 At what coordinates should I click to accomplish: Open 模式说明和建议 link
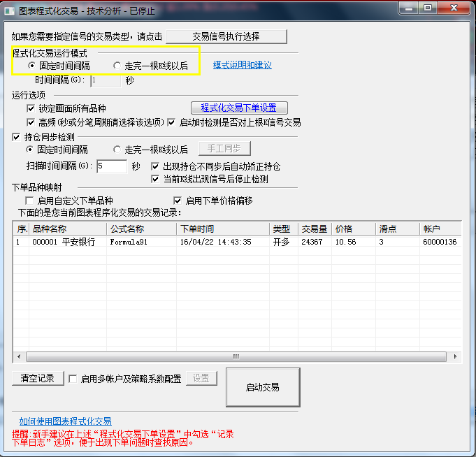click(242, 65)
